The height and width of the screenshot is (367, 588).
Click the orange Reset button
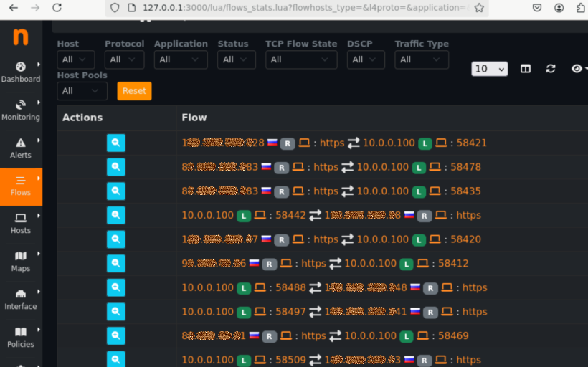134,91
